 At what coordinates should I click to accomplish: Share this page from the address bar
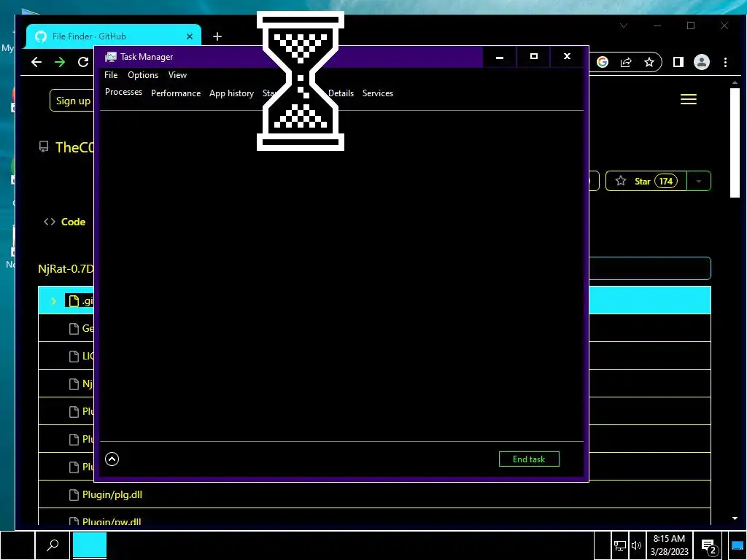[x=626, y=62]
